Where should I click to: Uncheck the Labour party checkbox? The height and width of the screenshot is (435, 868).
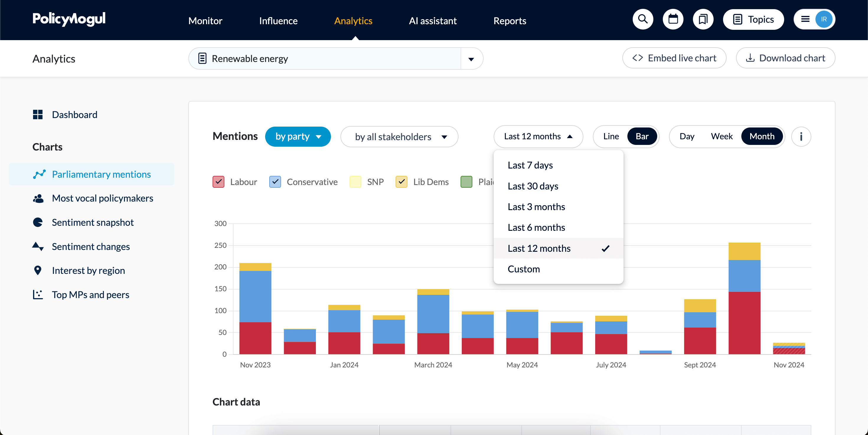point(218,182)
